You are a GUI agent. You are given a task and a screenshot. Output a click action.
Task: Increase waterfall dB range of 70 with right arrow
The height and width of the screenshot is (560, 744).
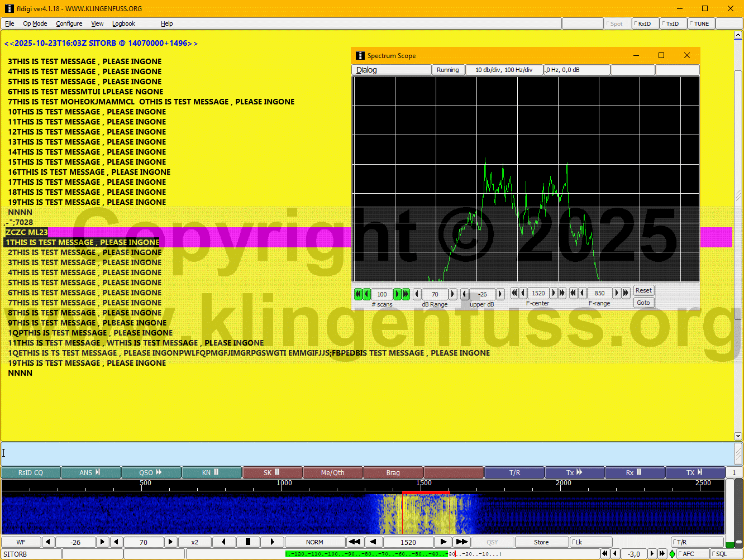(x=170, y=542)
